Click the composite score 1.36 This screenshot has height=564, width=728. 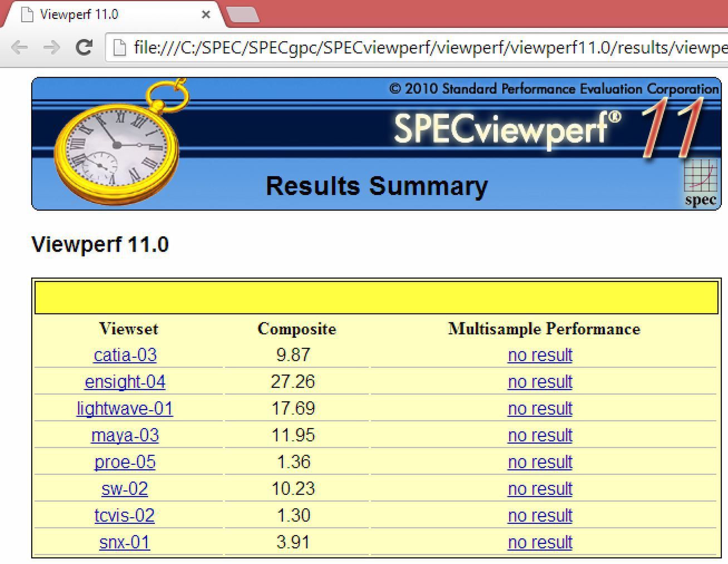(x=294, y=462)
